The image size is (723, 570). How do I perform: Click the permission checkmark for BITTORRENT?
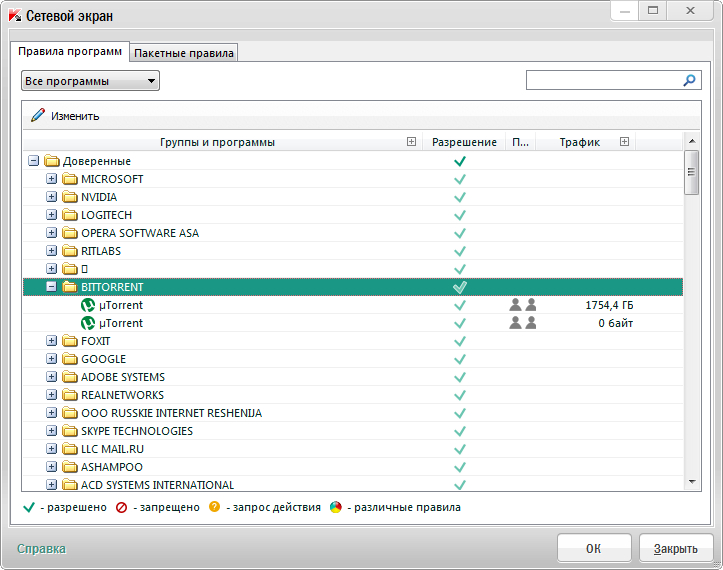click(460, 287)
